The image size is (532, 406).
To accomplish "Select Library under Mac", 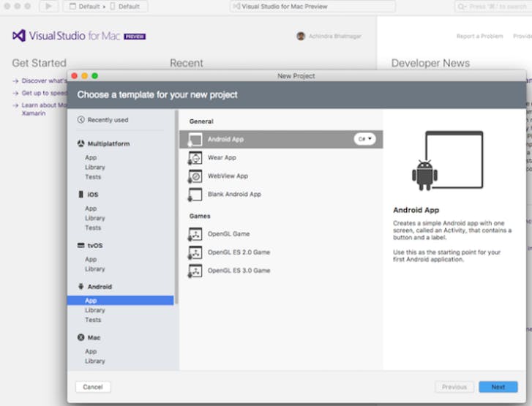I will [x=95, y=361].
